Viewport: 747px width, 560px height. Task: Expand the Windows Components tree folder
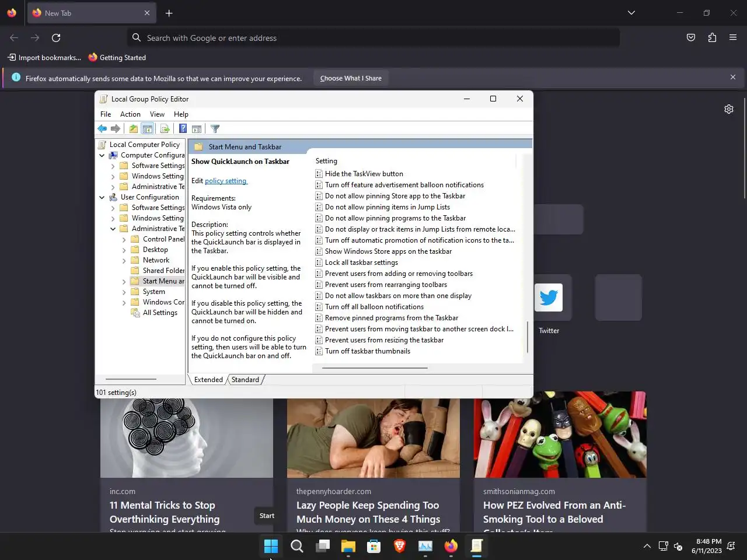(124, 302)
